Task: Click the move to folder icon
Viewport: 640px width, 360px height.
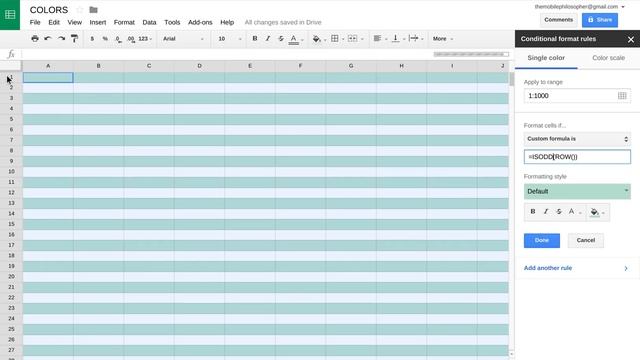Action: point(93,10)
